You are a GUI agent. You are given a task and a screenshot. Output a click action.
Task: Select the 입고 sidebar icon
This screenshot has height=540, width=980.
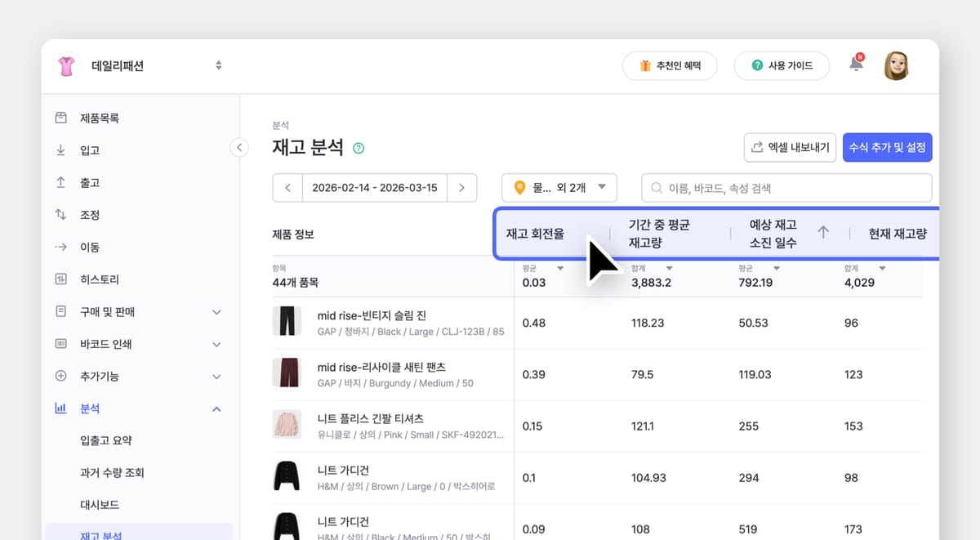(60, 150)
